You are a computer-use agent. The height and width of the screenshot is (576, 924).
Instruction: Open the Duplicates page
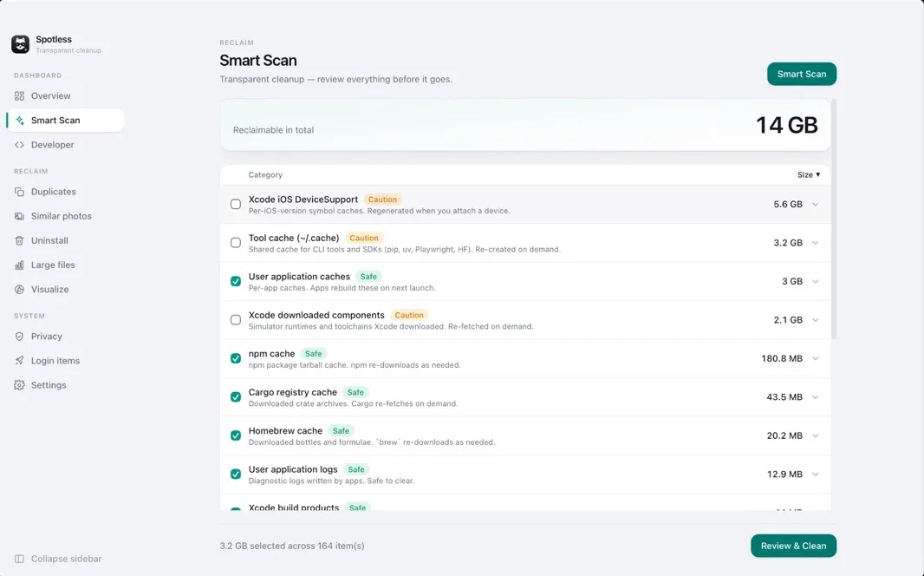(65, 193)
